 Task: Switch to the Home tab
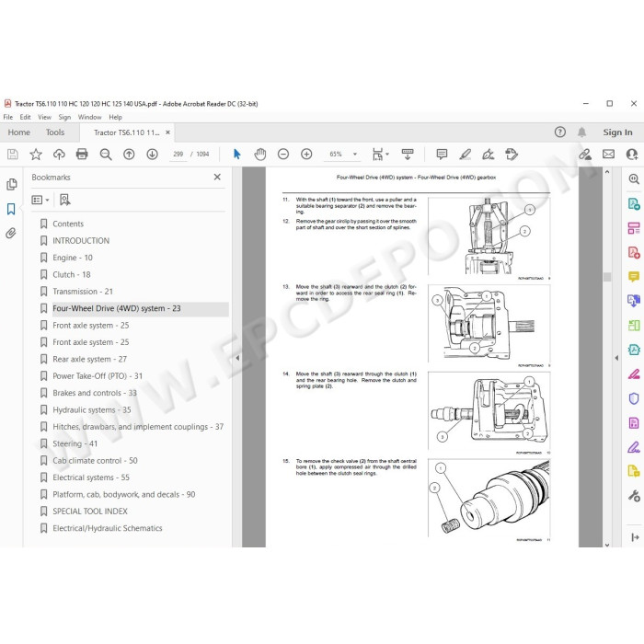coord(19,132)
